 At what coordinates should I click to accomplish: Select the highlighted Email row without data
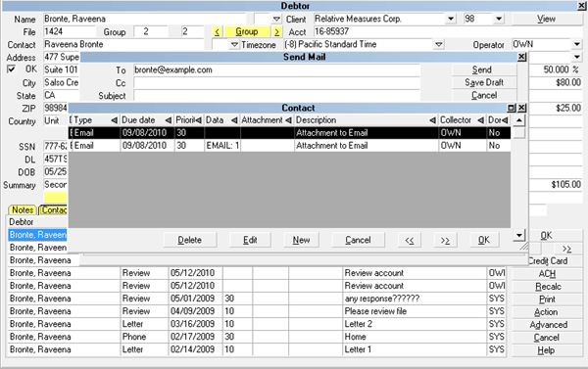(x=289, y=132)
